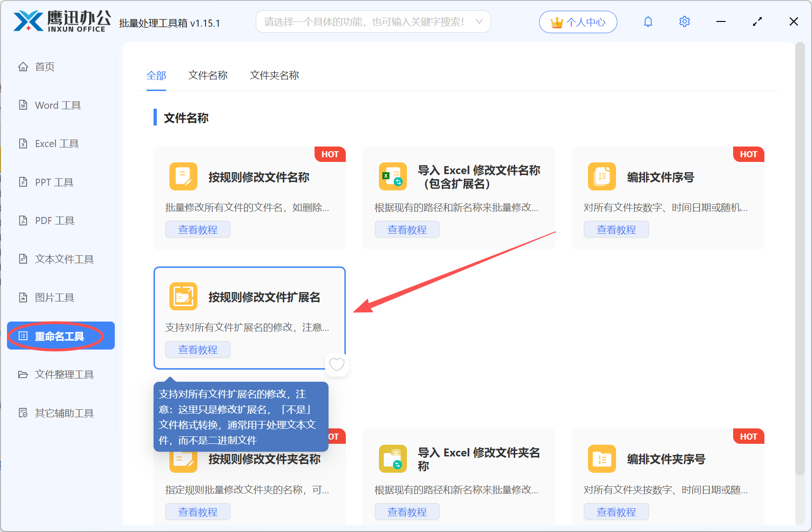Click the 重命名工具 sidebar icon
The width and height of the screenshot is (812, 532).
click(23, 336)
